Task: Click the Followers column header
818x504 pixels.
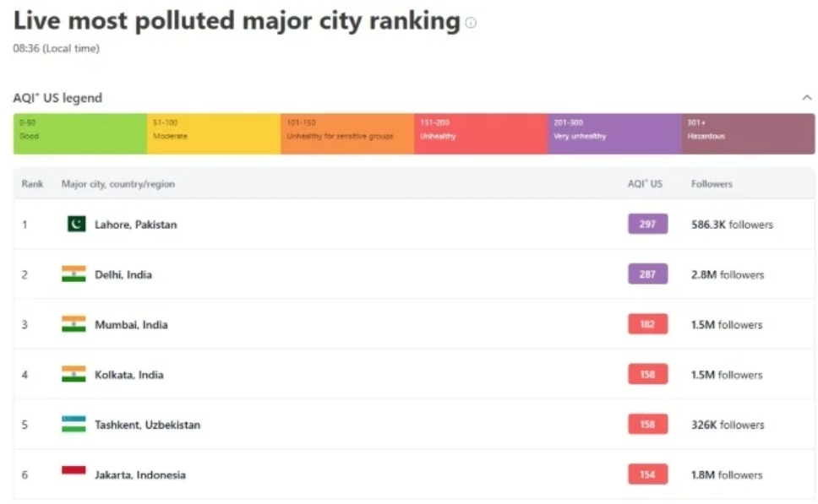Action: click(x=712, y=184)
